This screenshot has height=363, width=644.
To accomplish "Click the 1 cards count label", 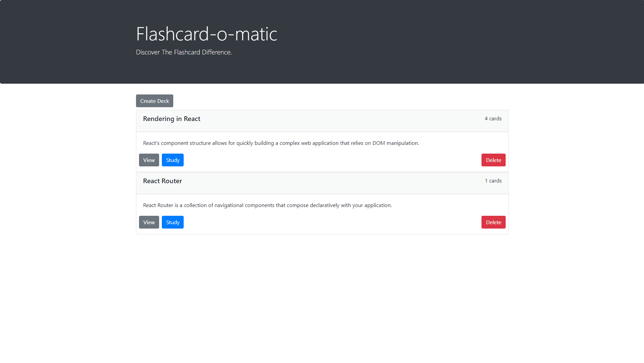I will [493, 181].
